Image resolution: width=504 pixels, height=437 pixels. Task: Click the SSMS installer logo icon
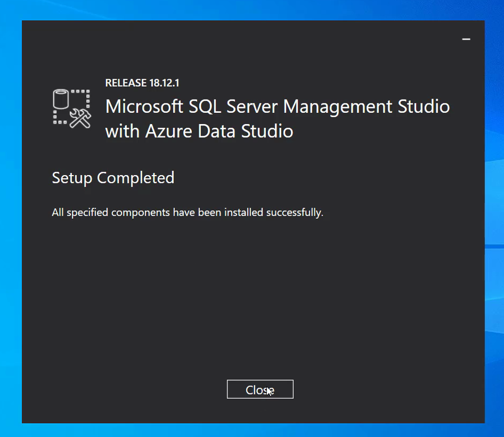pos(72,108)
